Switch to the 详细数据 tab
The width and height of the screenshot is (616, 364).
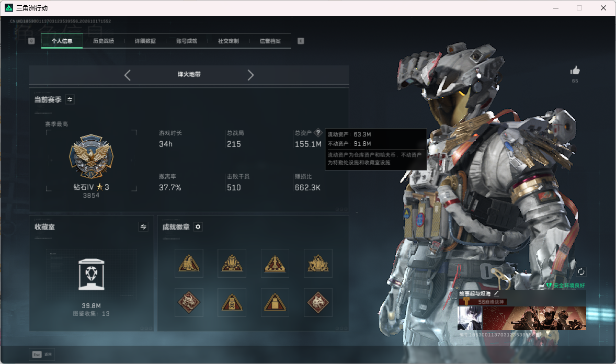tap(145, 41)
